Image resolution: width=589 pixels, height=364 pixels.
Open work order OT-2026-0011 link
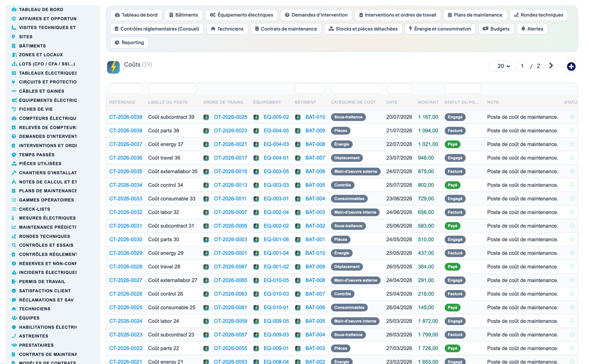230,199
